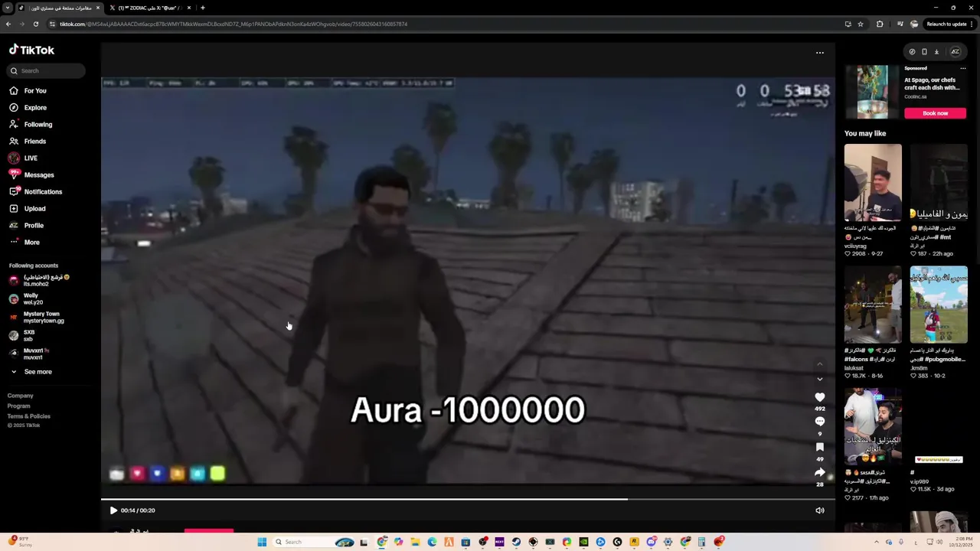Seek in the video progress bar
The image size is (980, 551).
(x=468, y=499)
